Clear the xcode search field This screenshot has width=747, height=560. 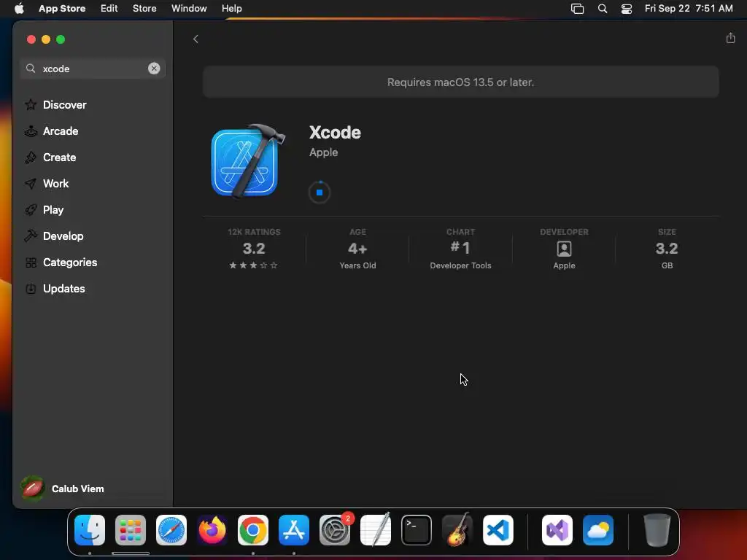pyautogui.click(x=154, y=69)
